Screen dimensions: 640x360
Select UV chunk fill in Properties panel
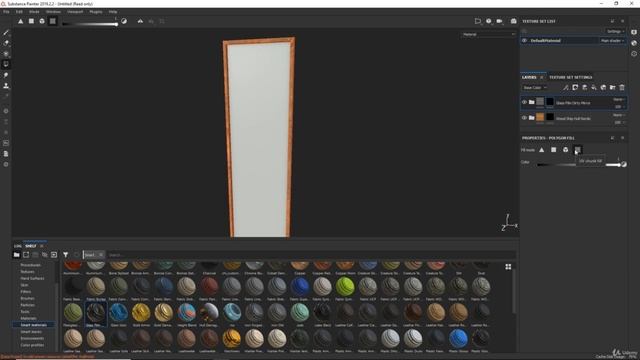pyautogui.click(x=577, y=150)
